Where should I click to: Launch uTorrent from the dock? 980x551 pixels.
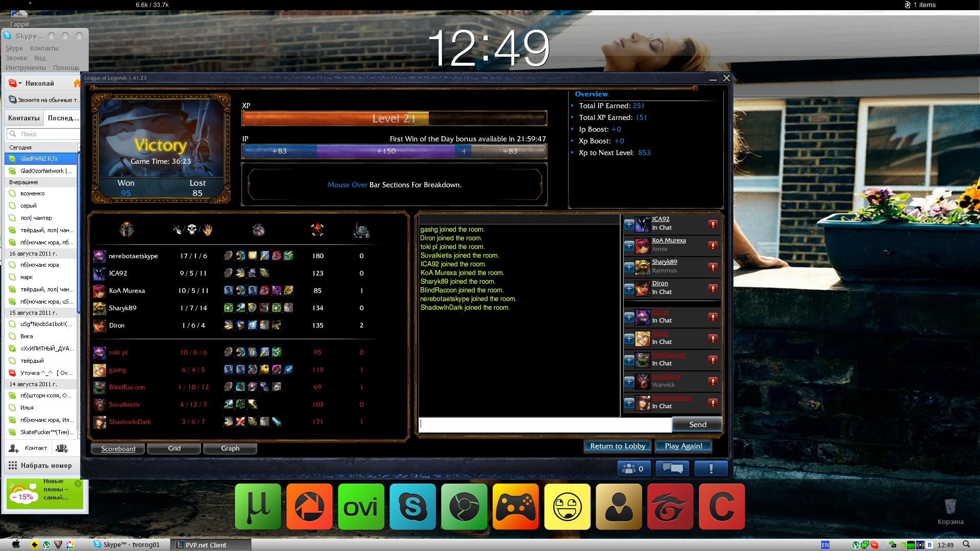click(x=258, y=507)
